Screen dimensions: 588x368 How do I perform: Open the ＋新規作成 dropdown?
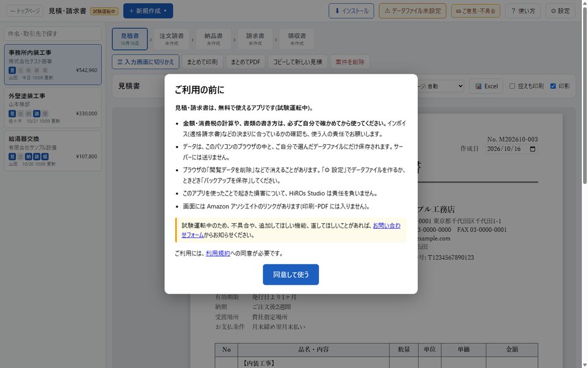(148, 11)
